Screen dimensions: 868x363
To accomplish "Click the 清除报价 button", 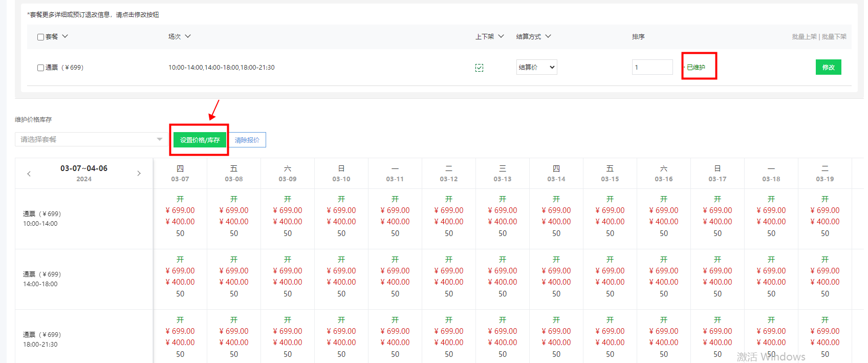I will [247, 140].
